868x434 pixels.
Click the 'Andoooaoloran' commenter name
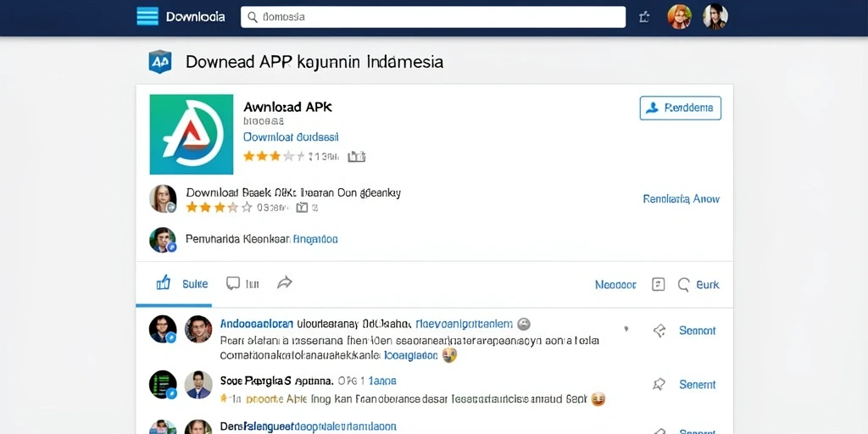256,324
